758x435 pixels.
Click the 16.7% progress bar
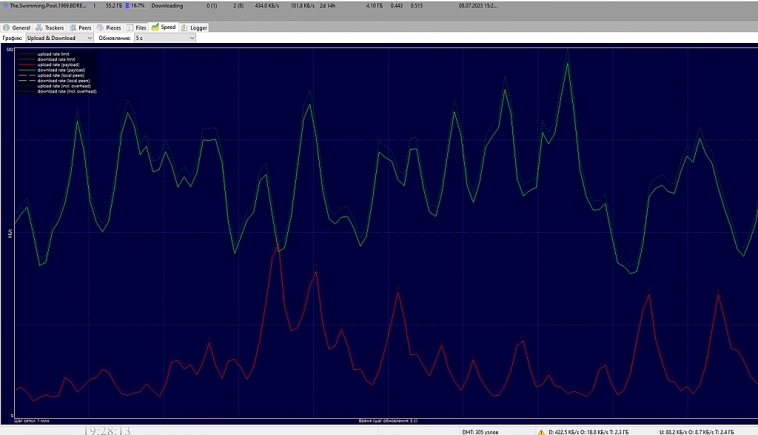click(132, 6)
